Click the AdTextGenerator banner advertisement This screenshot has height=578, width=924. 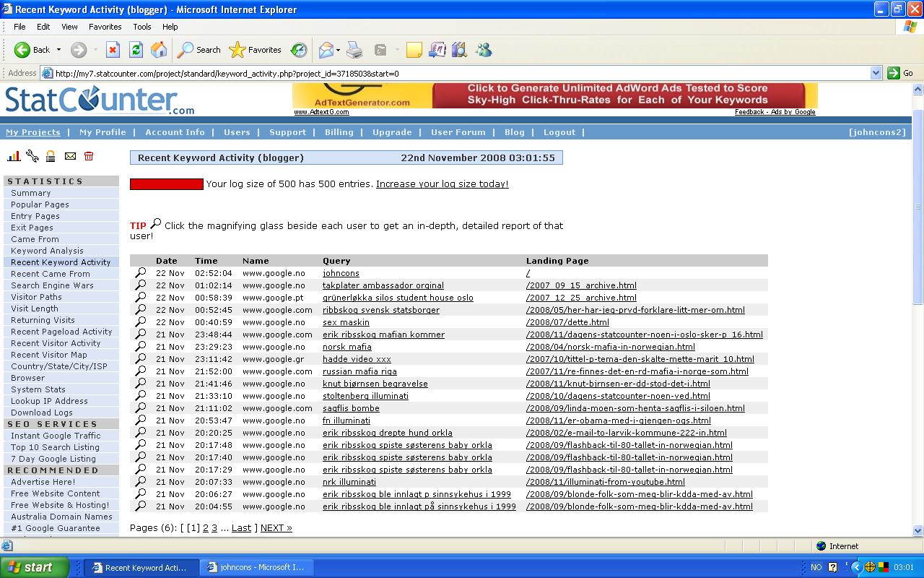point(555,95)
